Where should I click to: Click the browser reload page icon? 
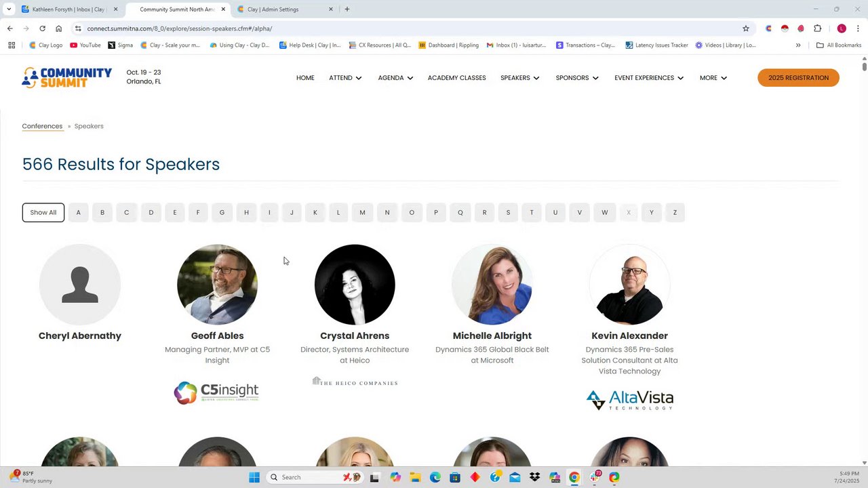[x=42, y=28]
